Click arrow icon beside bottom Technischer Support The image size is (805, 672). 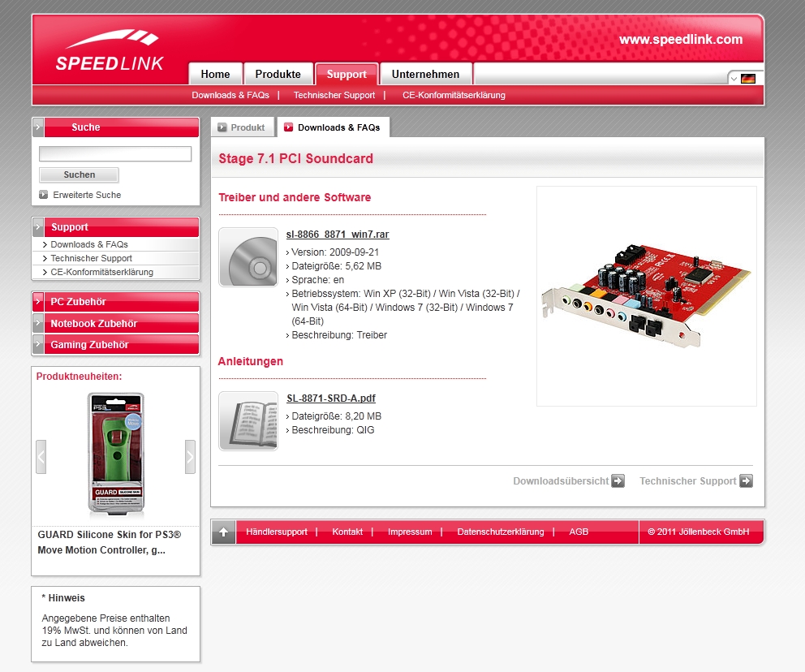click(x=746, y=481)
